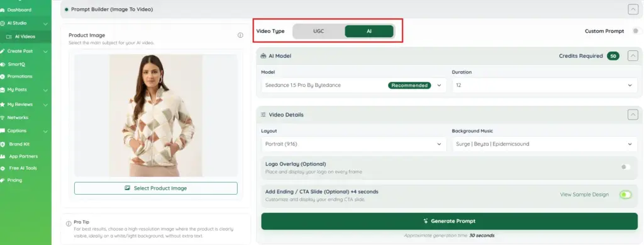Click the Promotions sidebar icon
The image size is (644, 245).
click(3, 76)
